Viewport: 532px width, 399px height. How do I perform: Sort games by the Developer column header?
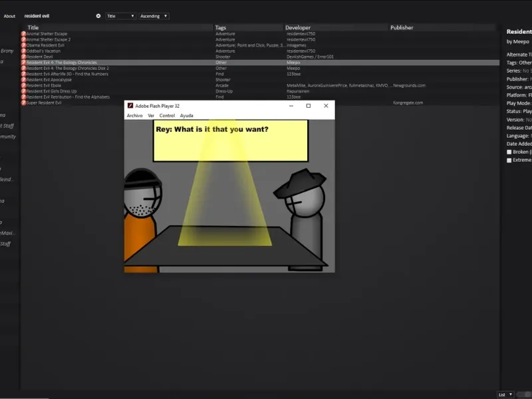pyautogui.click(x=336, y=27)
